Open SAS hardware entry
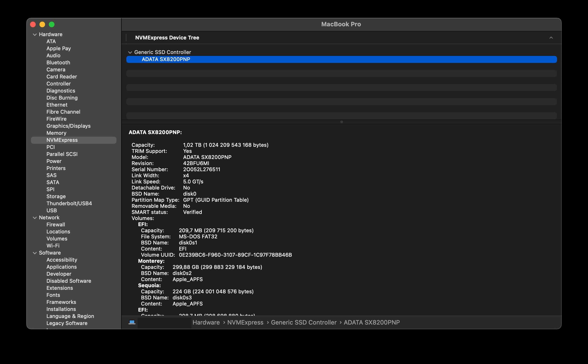The image size is (588, 364). [51, 175]
